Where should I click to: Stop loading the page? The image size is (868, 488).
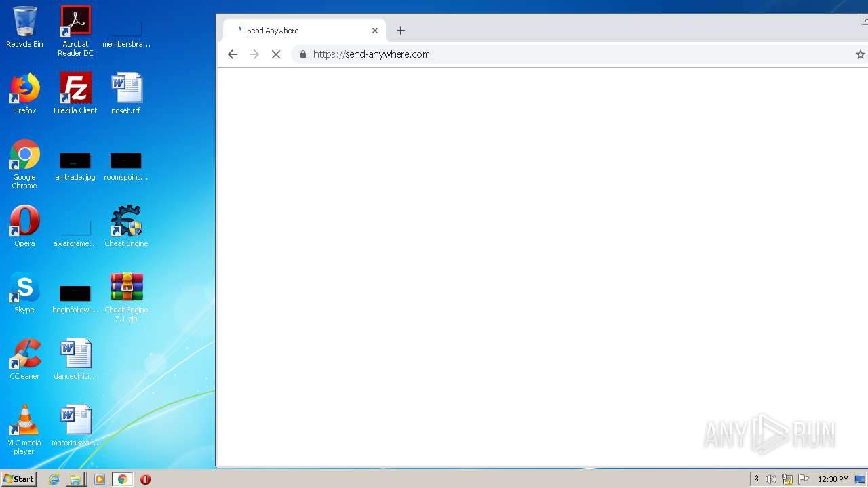tap(276, 54)
